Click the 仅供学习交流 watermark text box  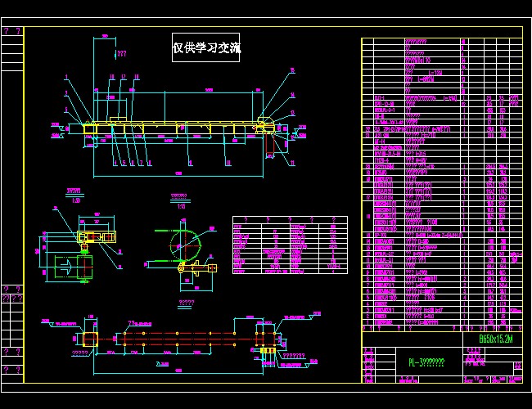tap(206, 47)
